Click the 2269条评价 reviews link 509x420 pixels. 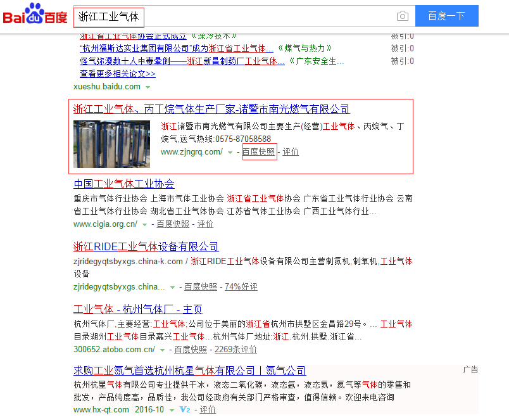(236, 350)
